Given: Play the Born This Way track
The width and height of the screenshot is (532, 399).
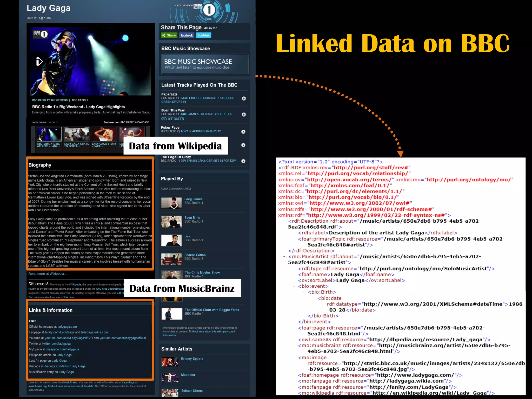Looking at the screenshot, I should coord(244,115).
